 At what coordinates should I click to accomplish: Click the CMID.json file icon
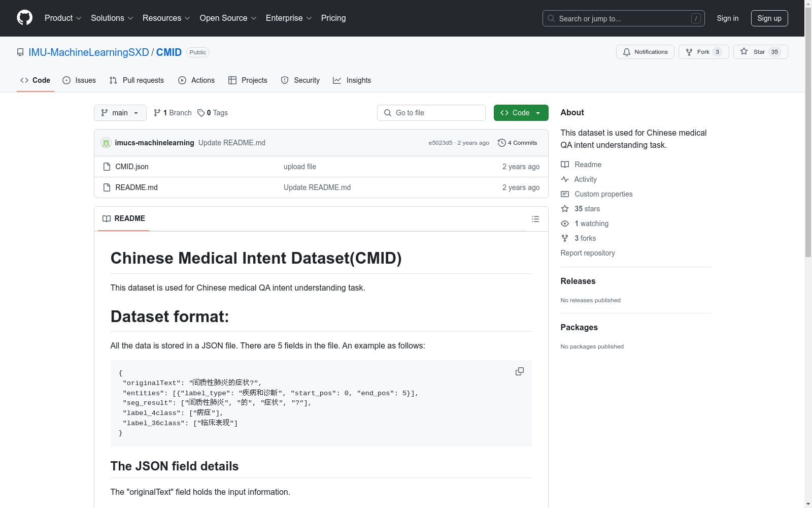coord(107,167)
